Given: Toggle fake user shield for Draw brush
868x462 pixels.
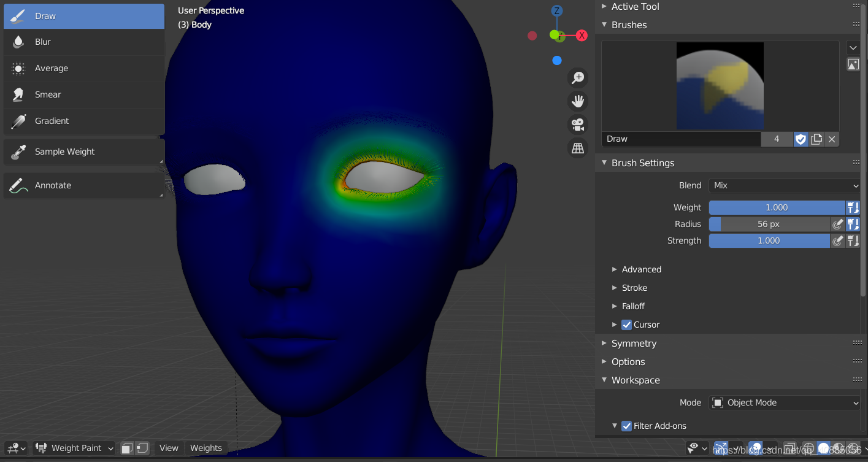Looking at the screenshot, I should [x=801, y=139].
